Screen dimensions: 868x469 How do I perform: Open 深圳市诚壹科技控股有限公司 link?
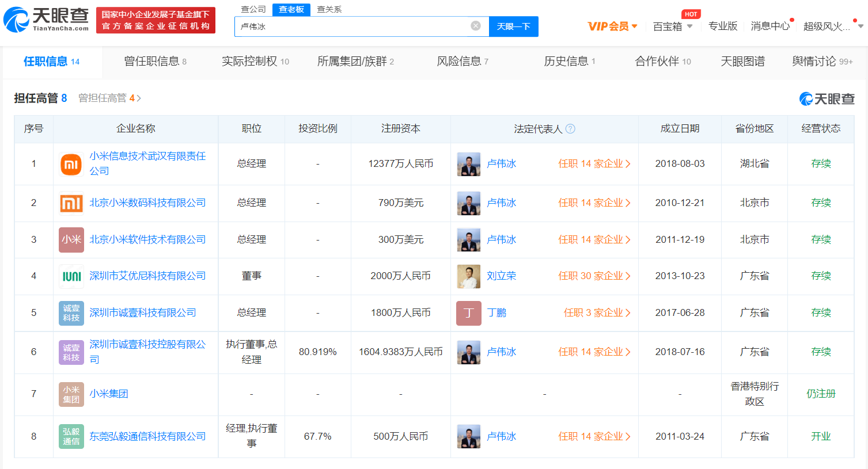click(x=147, y=352)
